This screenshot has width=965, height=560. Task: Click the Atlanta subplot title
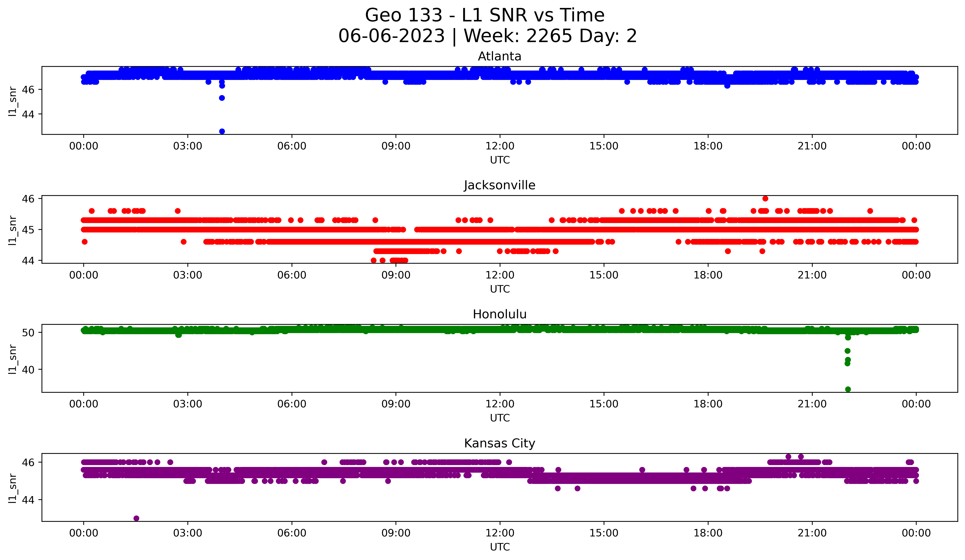(x=499, y=57)
